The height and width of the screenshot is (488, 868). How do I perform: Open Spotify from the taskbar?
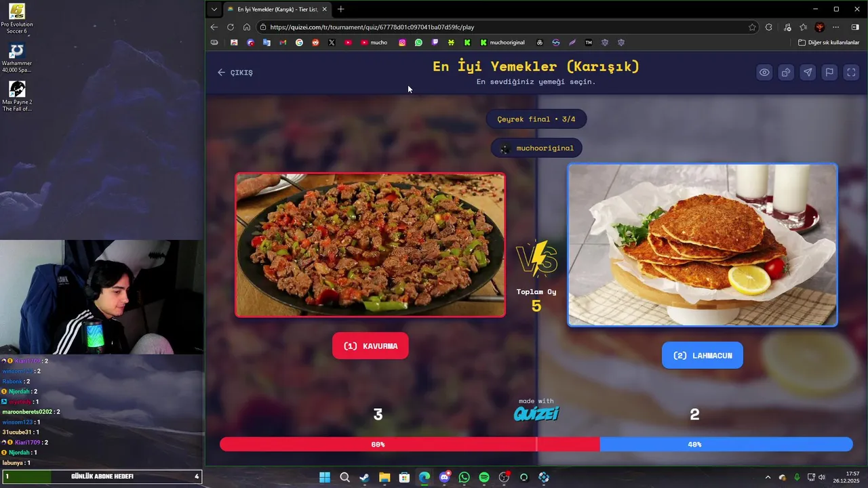[x=484, y=477]
